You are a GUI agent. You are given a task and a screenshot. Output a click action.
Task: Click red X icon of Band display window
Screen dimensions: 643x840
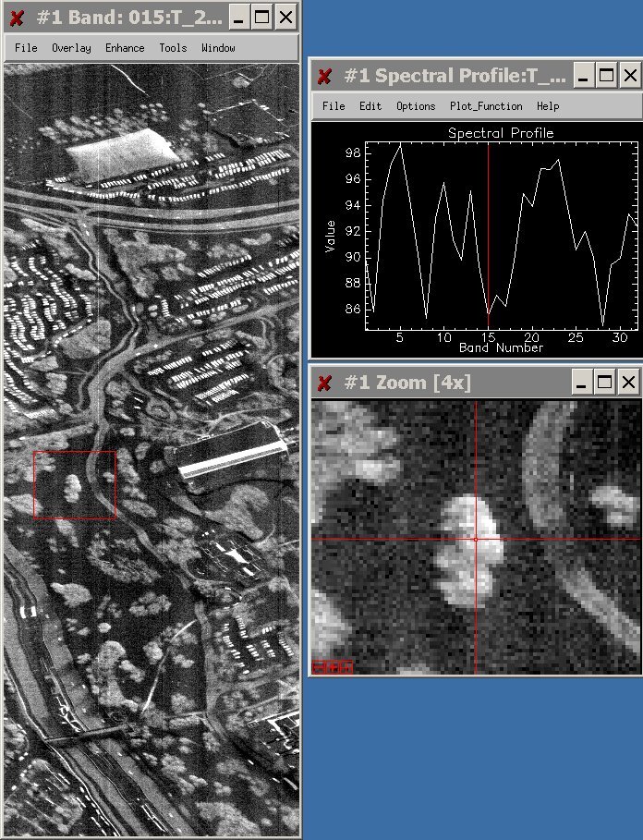(x=17, y=18)
